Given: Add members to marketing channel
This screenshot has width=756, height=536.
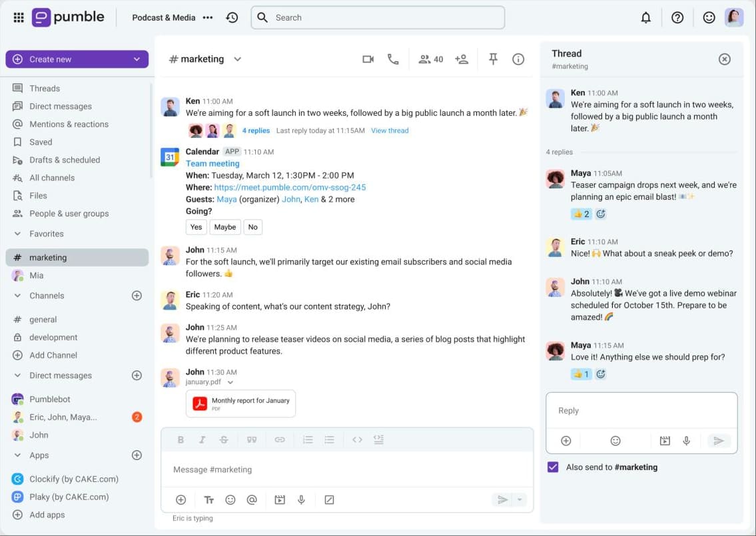Looking at the screenshot, I should [462, 59].
